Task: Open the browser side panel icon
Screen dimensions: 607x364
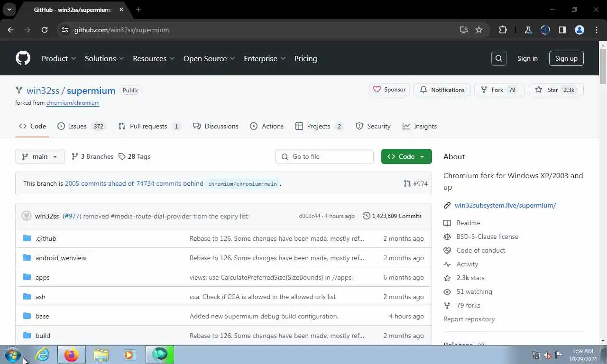Action: (x=562, y=30)
